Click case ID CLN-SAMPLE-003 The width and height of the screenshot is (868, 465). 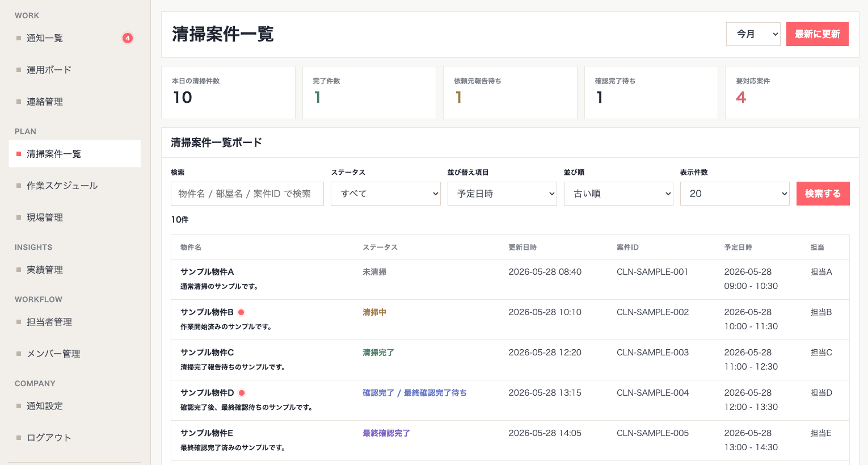coord(653,353)
